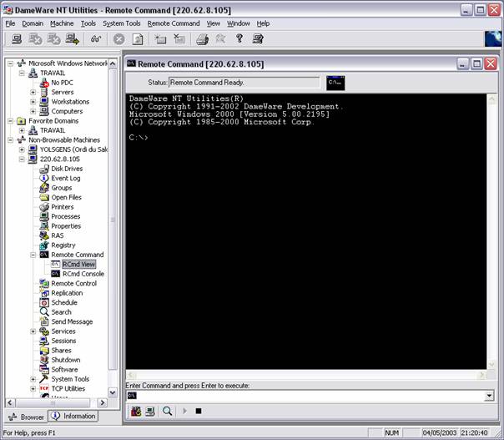Click the stop (gray X circle) toolbar icon
The width and height of the screenshot is (504, 440).
pyautogui.click(x=119, y=39)
